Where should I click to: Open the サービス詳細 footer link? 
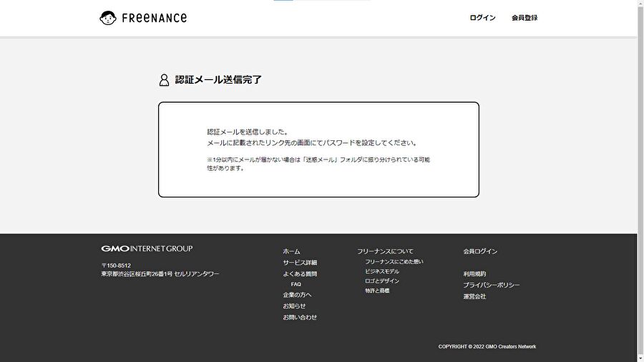[300, 263]
